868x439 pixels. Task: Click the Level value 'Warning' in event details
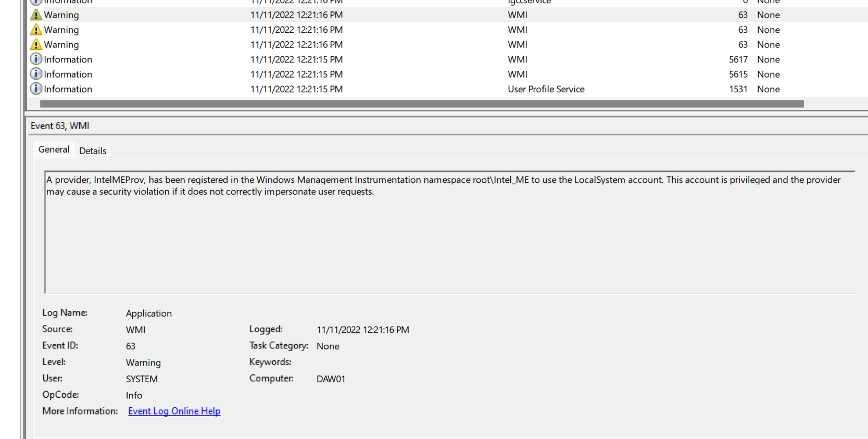coord(143,362)
